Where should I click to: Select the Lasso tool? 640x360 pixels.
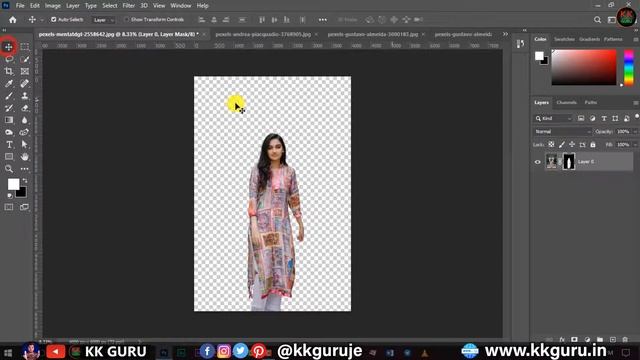coord(9,59)
